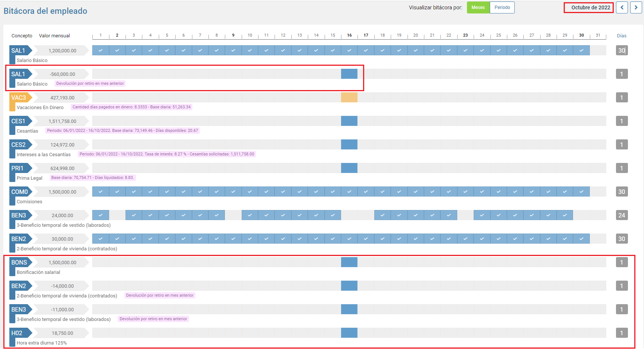Select the SAL1 tag with value -560,000.00

21,74
